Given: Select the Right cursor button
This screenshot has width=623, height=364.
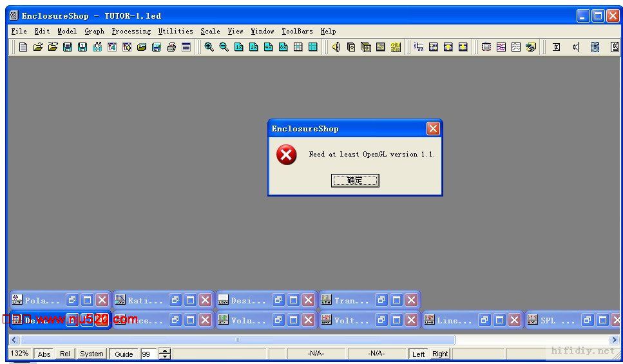Looking at the screenshot, I should [440, 354].
